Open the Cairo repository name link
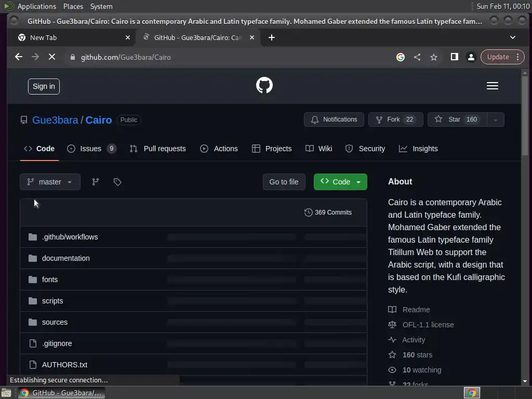The width and height of the screenshot is (532, 399). (98, 120)
